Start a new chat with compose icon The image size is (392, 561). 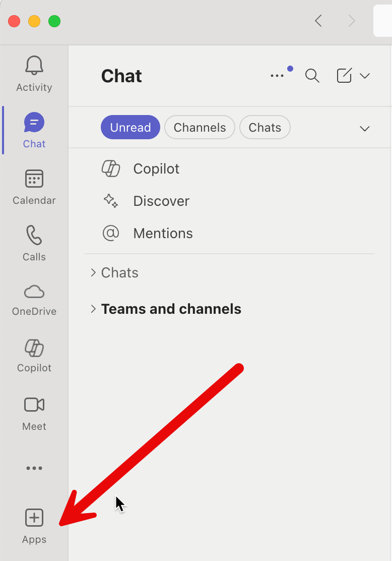pos(344,76)
